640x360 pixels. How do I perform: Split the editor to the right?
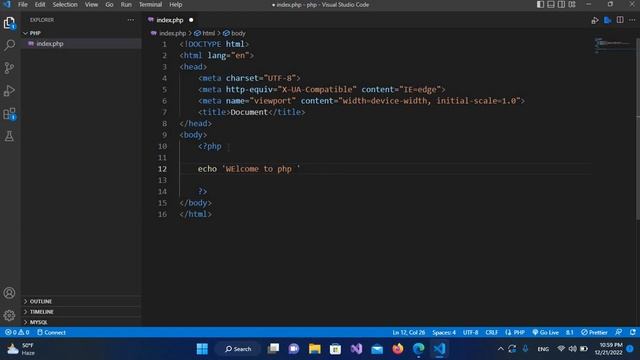(x=620, y=20)
